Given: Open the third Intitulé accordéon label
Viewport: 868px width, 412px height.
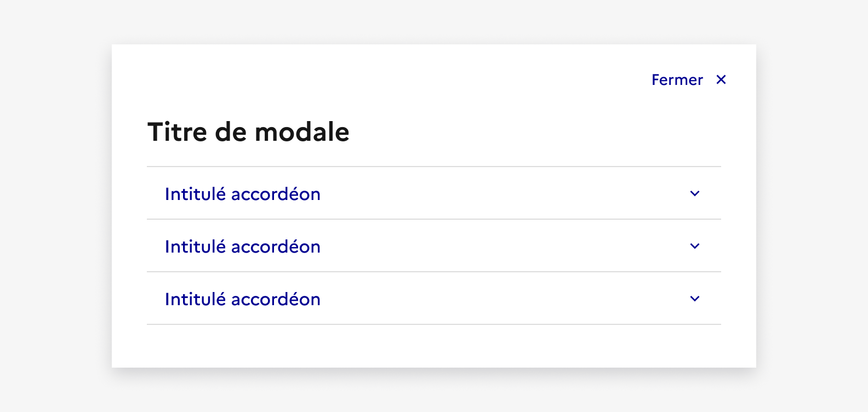Looking at the screenshot, I should point(242,299).
